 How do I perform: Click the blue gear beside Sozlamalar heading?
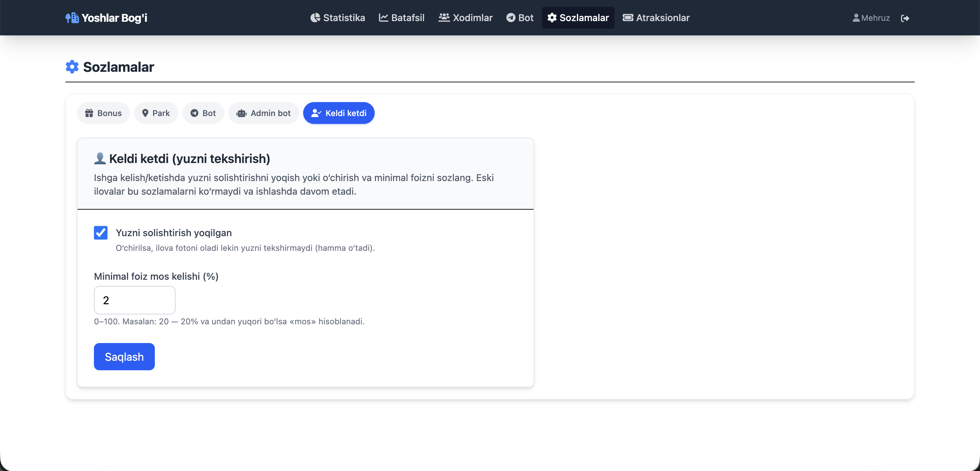[x=72, y=67]
